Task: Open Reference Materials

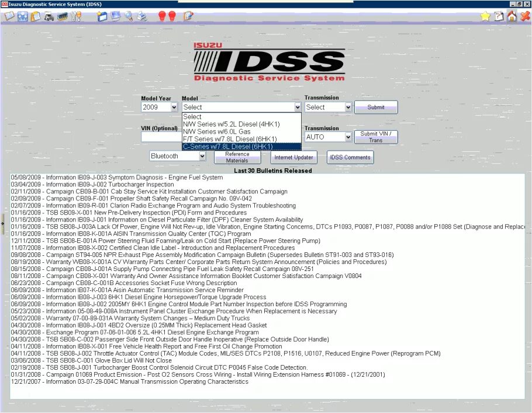Action: (237, 157)
